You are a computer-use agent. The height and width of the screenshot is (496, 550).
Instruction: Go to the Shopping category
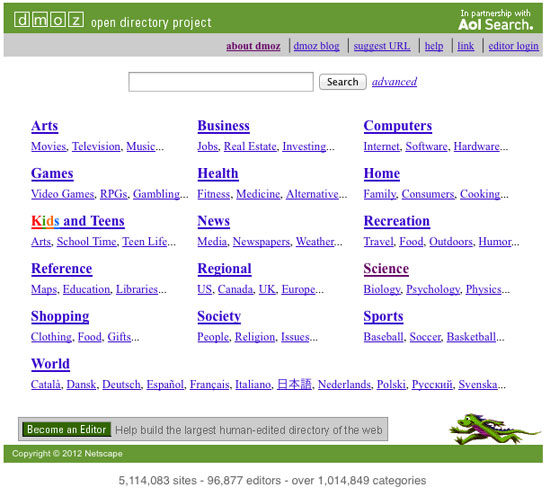(x=60, y=316)
